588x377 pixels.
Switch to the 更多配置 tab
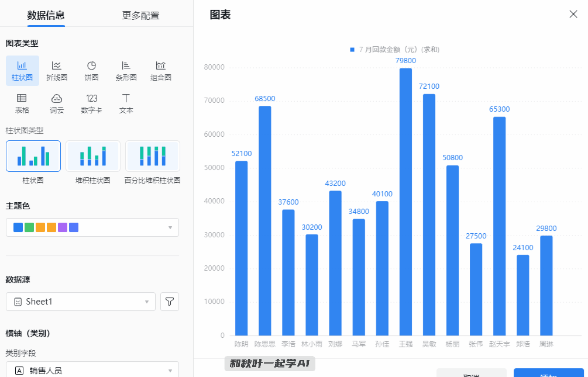click(140, 16)
